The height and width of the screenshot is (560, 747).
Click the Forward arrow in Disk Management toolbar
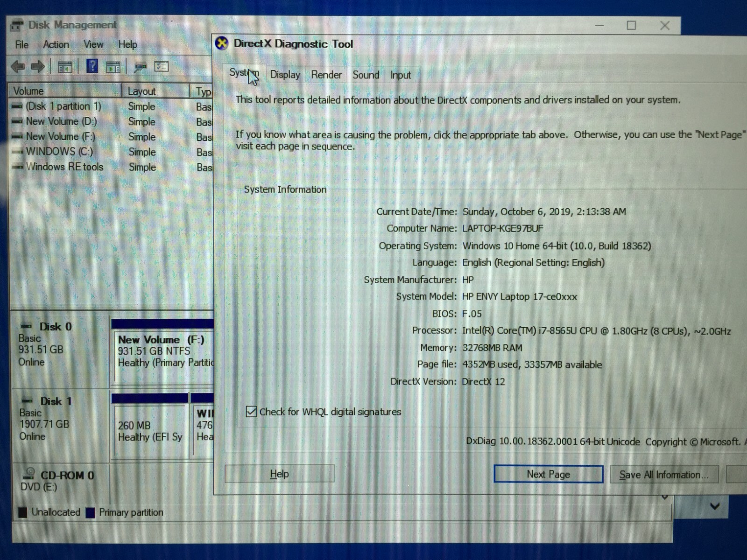pyautogui.click(x=38, y=67)
